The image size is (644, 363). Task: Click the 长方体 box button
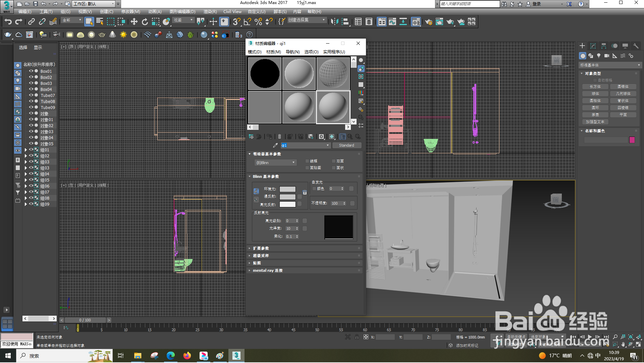(x=595, y=87)
